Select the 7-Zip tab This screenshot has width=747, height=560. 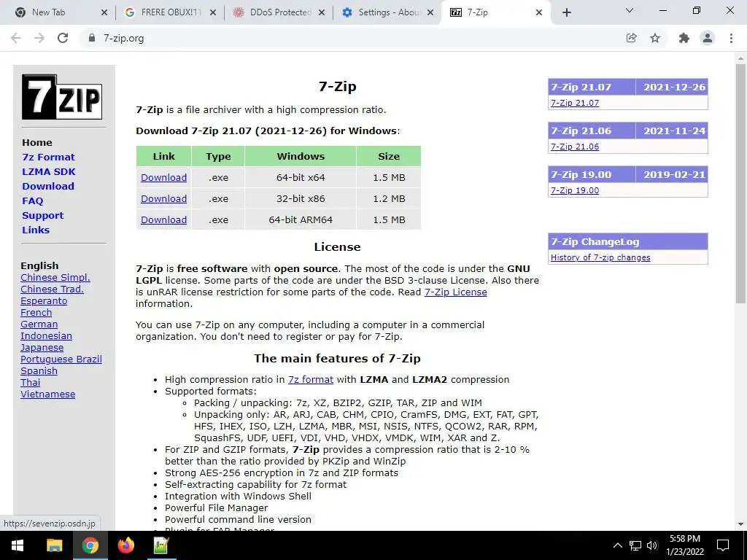(495, 13)
